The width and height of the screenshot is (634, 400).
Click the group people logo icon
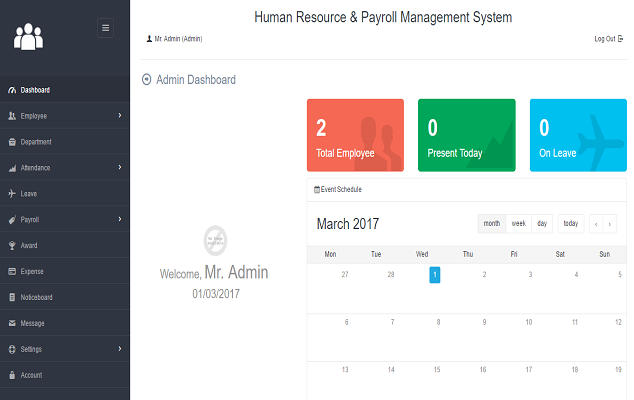[28, 36]
